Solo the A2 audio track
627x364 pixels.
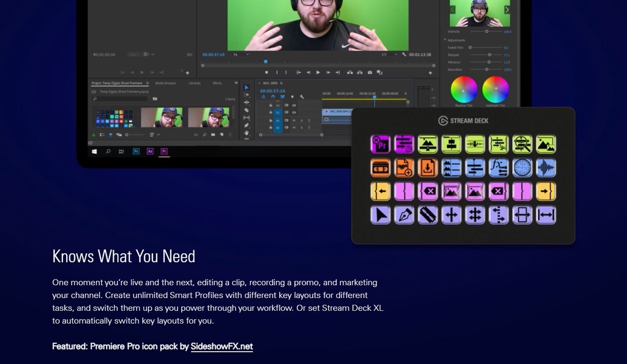(301, 127)
